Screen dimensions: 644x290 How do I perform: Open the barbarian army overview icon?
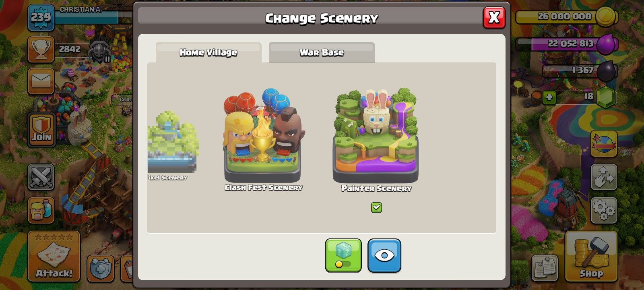[x=41, y=210]
